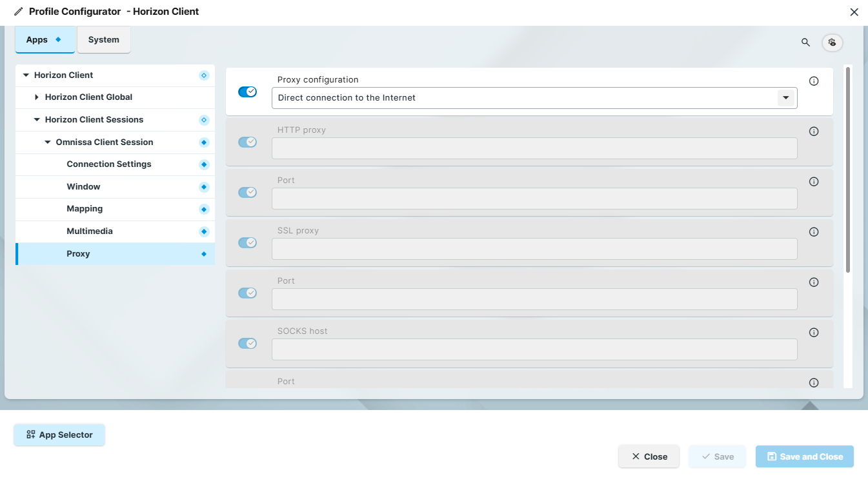The width and height of the screenshot is (868, 479).
Task: Collapse the Horizon Client Sessions node
Action: tap(35, 119)
